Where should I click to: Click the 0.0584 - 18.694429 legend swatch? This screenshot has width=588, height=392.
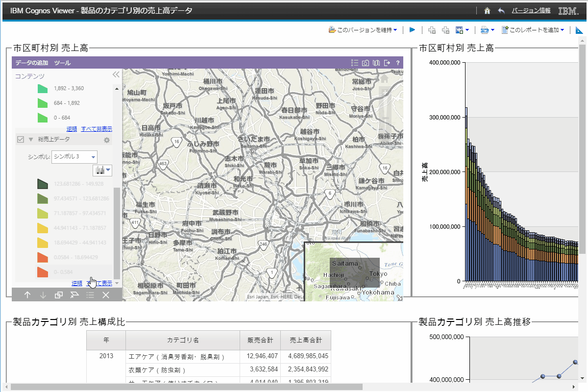coord(42,257)
